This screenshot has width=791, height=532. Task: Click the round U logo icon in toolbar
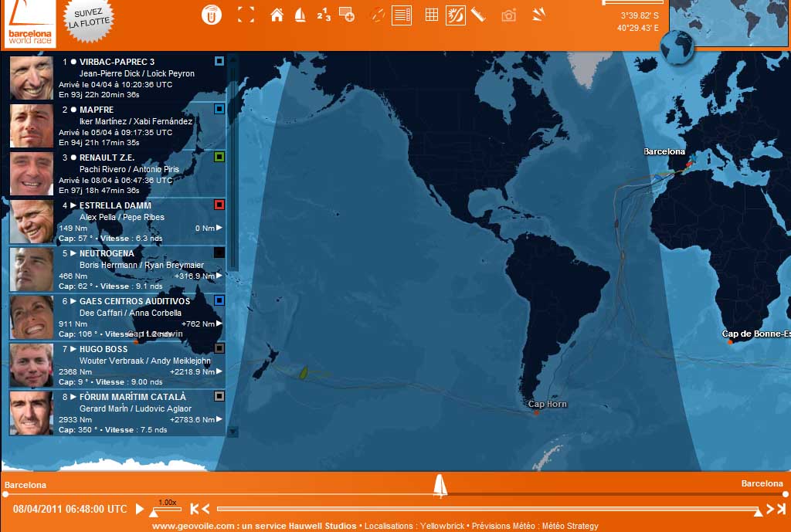(x=212, y=15)
